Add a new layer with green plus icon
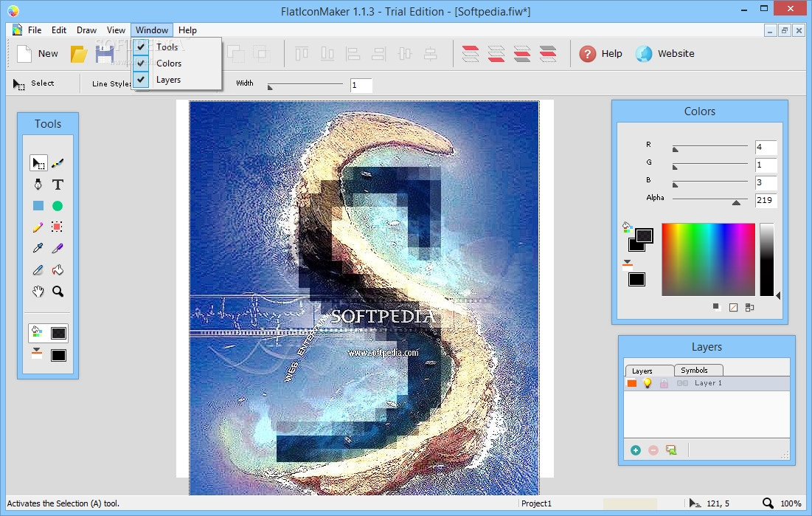Viewport: 812px width, 516px height. 636,450
